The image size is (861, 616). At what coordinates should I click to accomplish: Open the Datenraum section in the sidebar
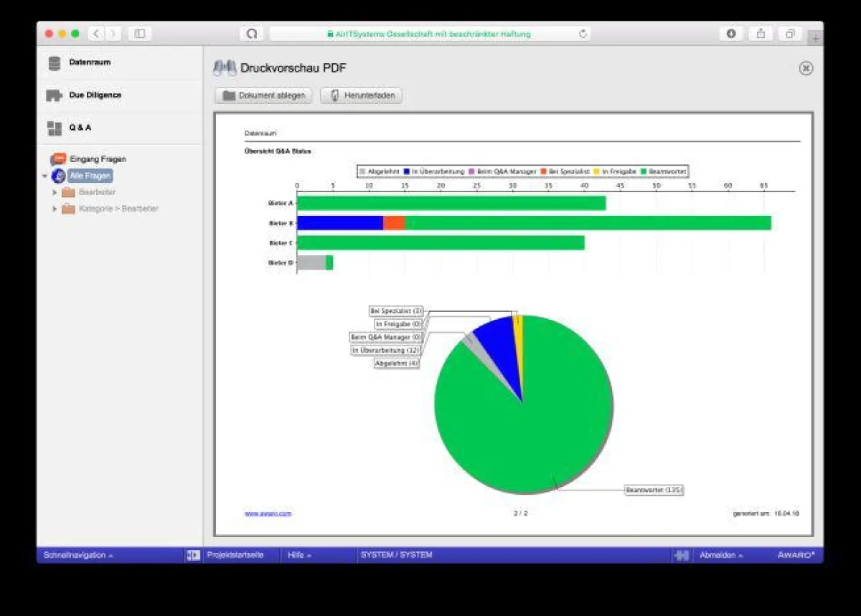coord(90,62)
